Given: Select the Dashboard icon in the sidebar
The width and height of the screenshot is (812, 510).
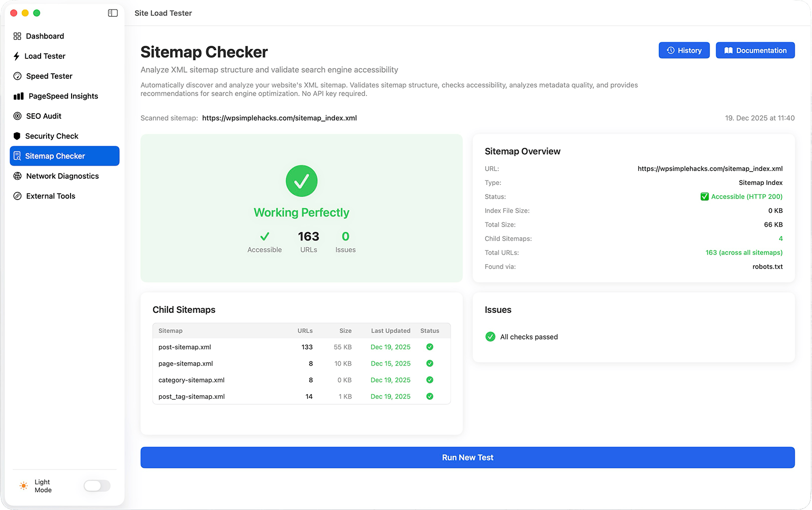Looking at the screenshot, I should pyautogui.click(x=17, y=36).
